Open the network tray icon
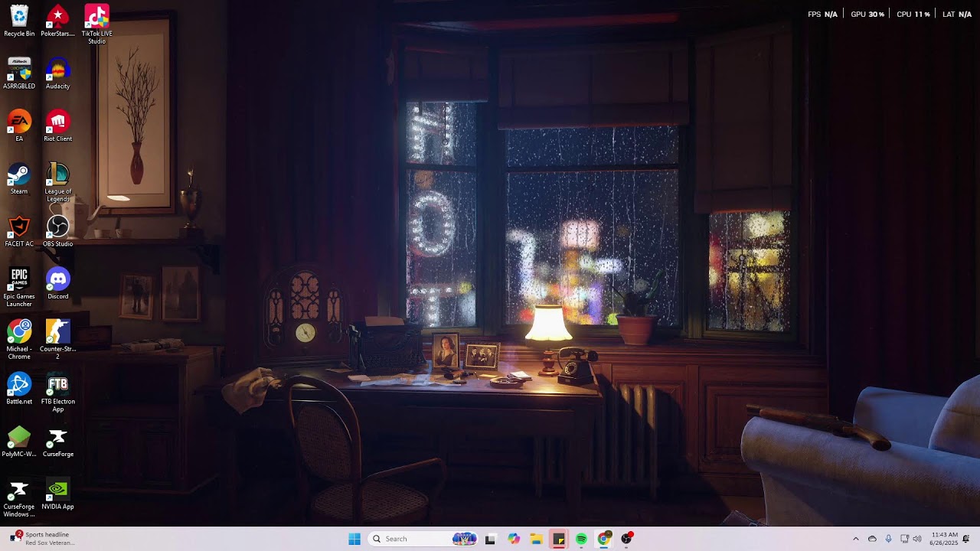Screen dimensions: 980x551 click(x=904, y=539)
